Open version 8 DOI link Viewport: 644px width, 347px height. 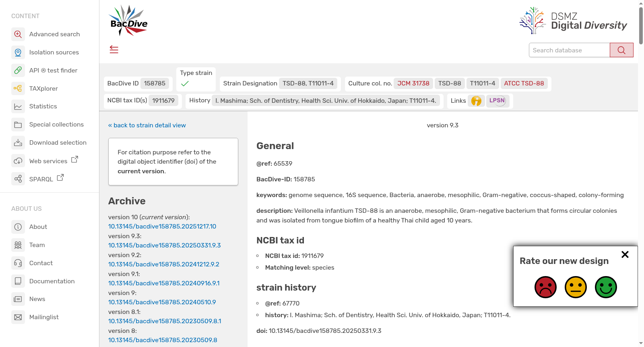pos(163,340)
